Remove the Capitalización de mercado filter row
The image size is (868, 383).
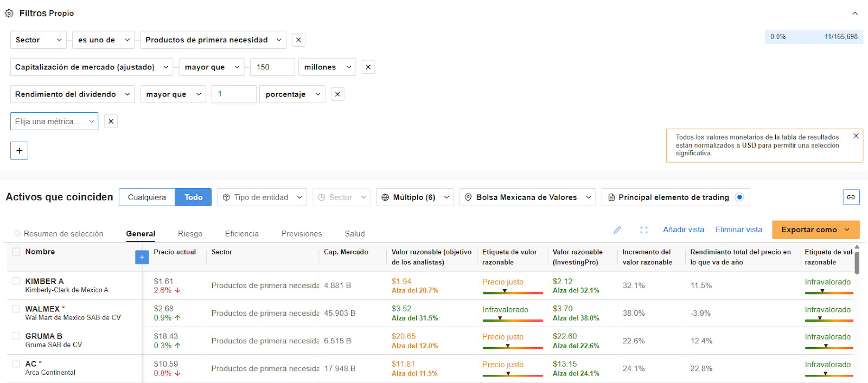click(368, 67)
